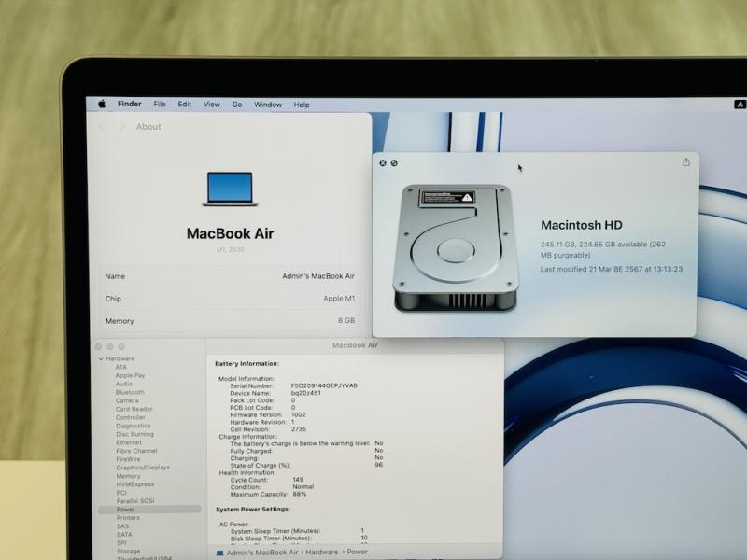
Task: Click Admin's MacBook Air in path bar
Action: (x=261, y=553)
